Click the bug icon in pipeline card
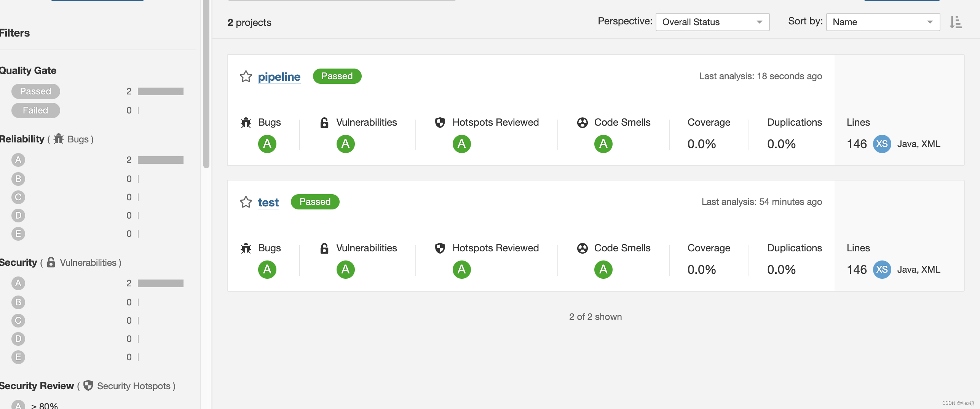 246,123
